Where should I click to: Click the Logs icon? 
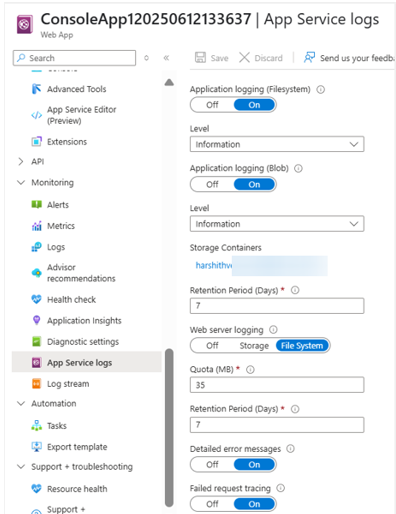tap(36, 247)
